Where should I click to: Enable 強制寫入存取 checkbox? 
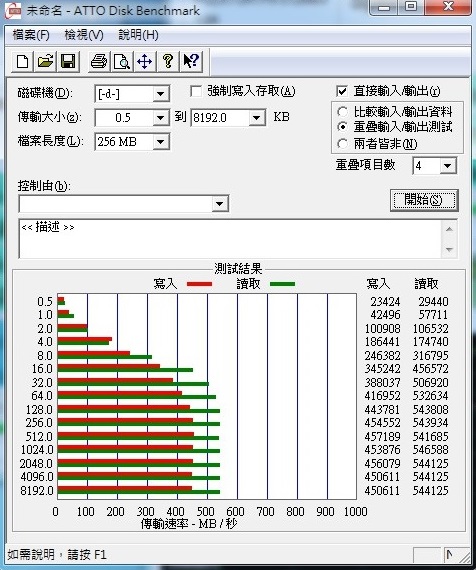(x=196, y=91)
